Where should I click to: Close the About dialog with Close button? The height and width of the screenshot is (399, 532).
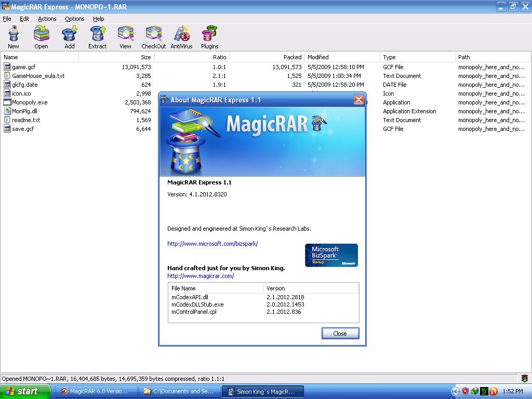tap(340, 334)
